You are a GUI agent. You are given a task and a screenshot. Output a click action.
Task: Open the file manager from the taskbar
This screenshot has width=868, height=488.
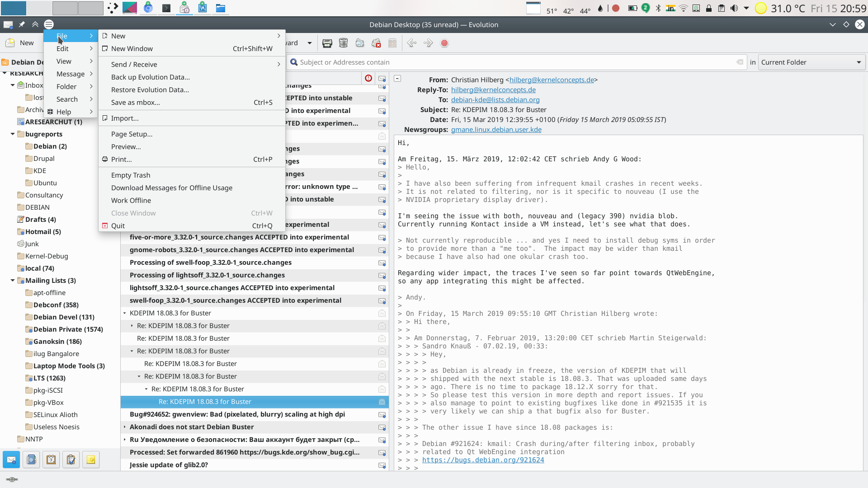pos(221,8)
